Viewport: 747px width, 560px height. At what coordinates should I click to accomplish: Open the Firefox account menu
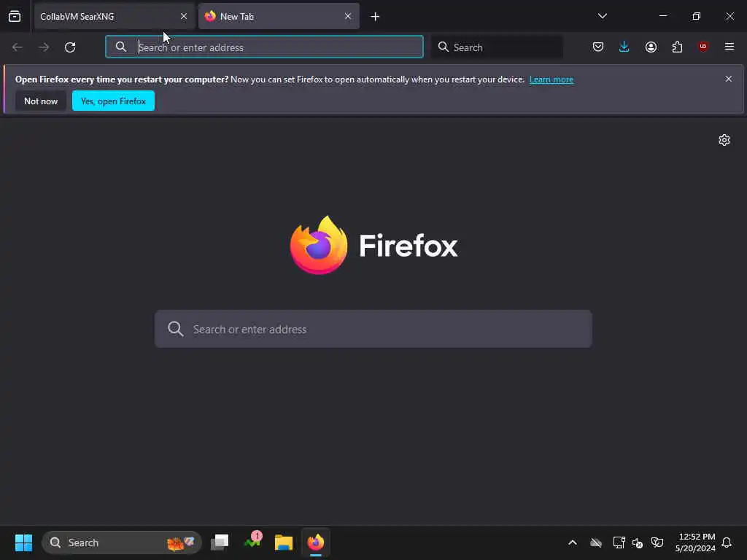(x=651, y=47)
